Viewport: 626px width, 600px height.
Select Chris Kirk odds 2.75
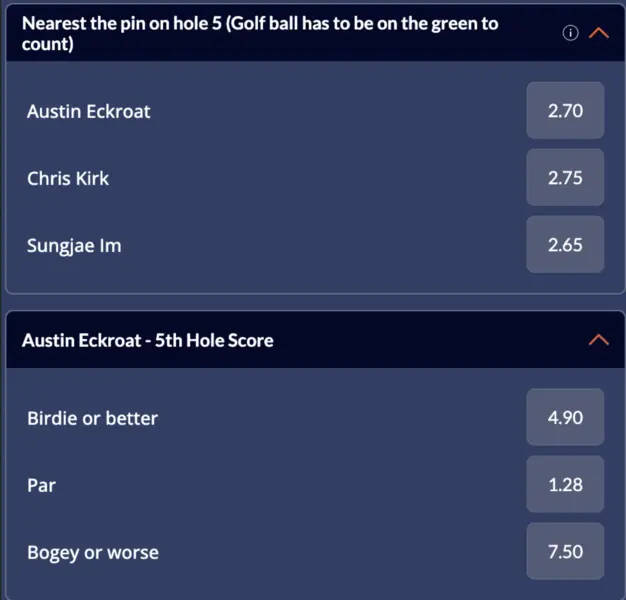(565, 178)
